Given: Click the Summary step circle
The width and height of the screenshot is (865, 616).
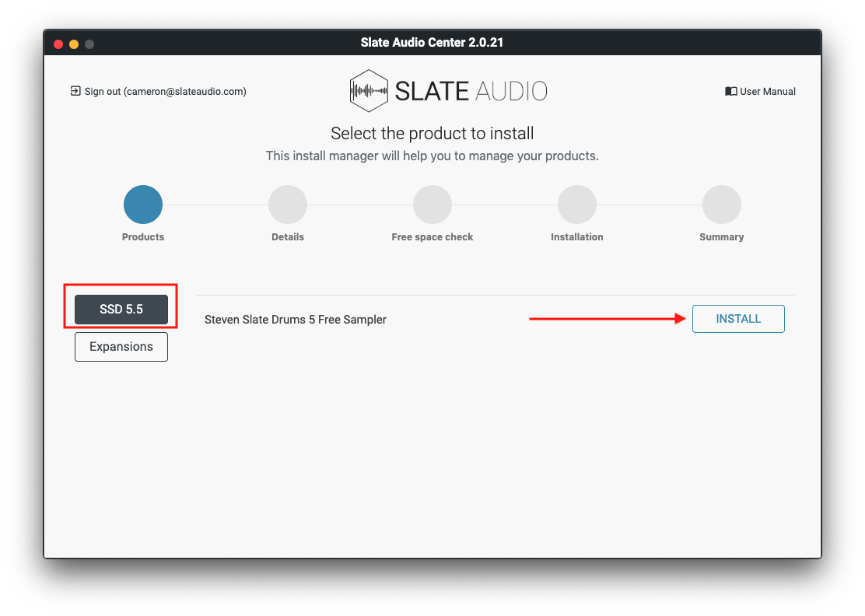Looking at the screenshot, I should [722, 205].
